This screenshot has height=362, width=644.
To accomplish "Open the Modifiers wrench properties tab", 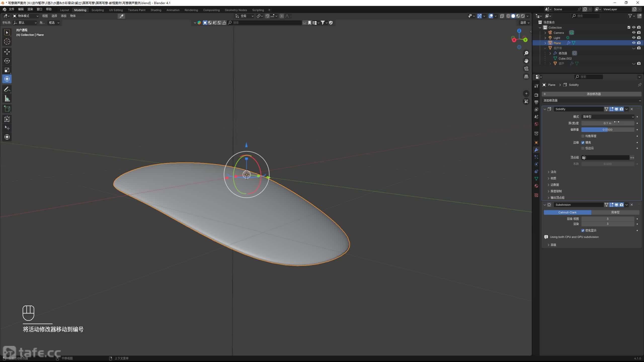I will [x=536, y=150].
